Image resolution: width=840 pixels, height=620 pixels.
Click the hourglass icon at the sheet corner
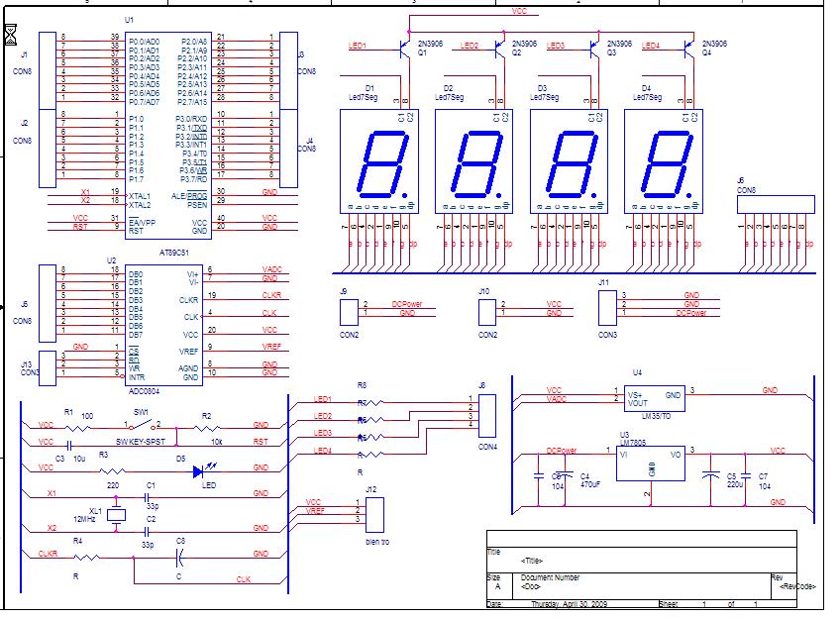point(10,35)
